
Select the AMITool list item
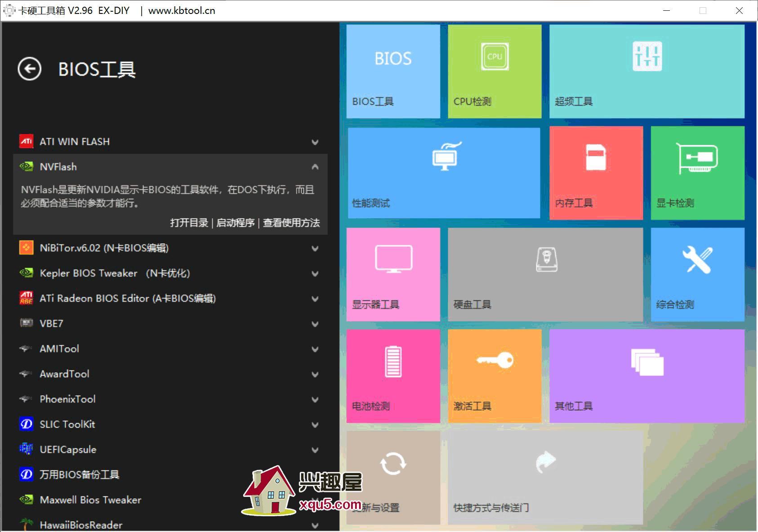(x=170, y=349)
